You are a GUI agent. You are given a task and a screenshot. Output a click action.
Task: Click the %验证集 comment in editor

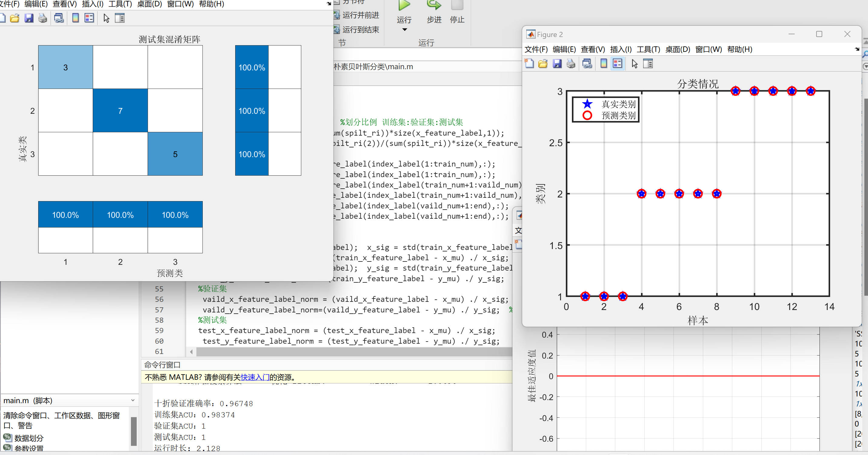click(x=212, y=289)
